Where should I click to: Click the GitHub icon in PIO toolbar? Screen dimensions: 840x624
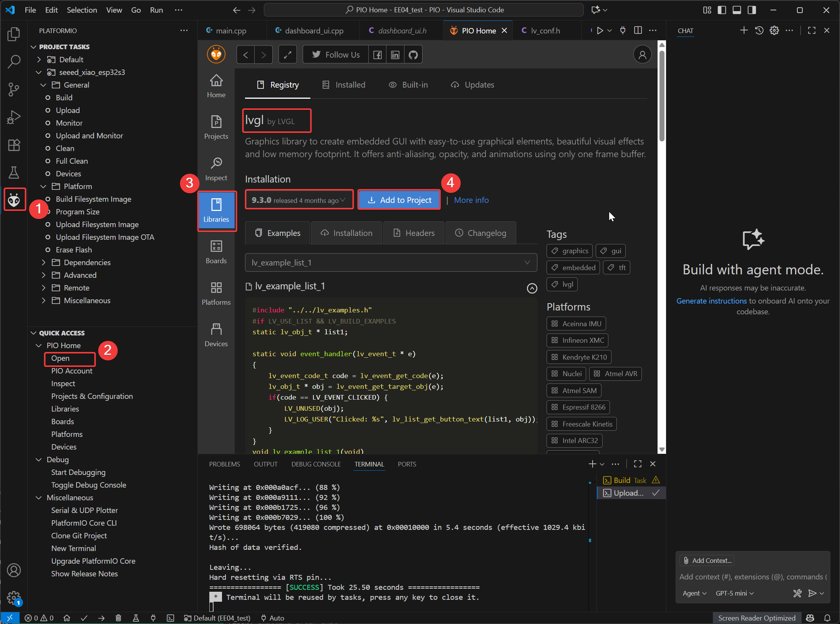(x=413, y=55)
